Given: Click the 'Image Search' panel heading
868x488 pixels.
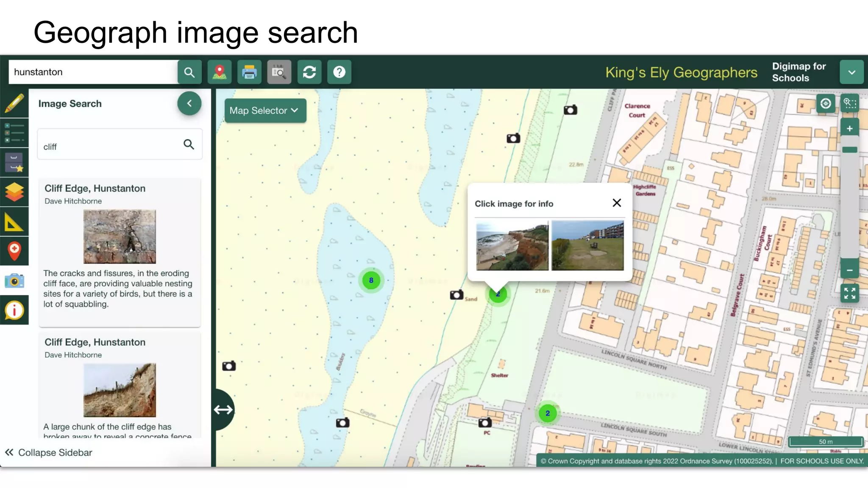Looking at the screenshot, I should click(70, 104).
